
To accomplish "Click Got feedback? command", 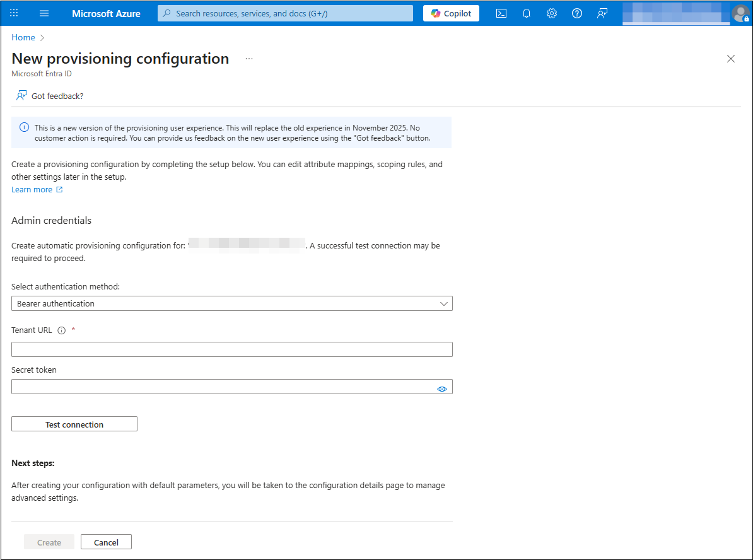I will point(50,96).
